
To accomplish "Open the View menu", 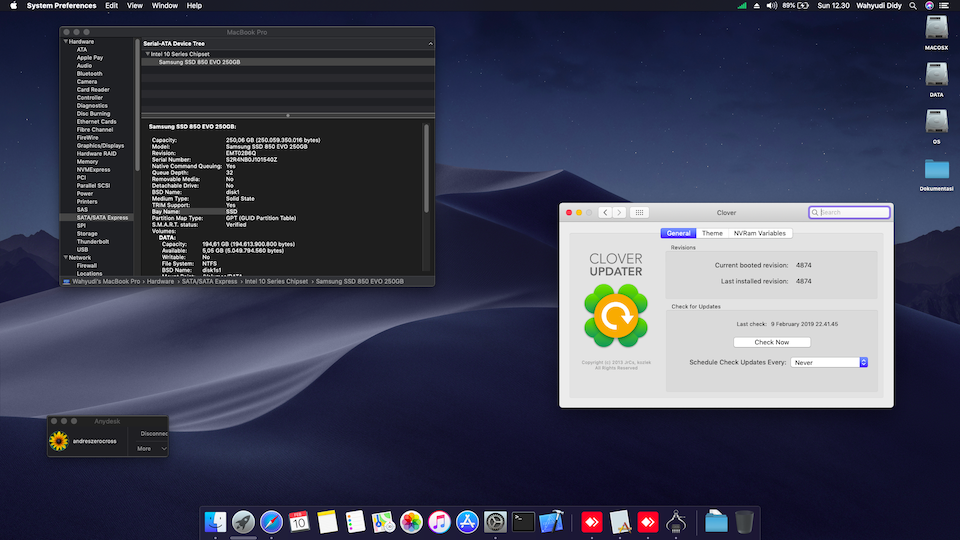I will (x=135, y=6).
